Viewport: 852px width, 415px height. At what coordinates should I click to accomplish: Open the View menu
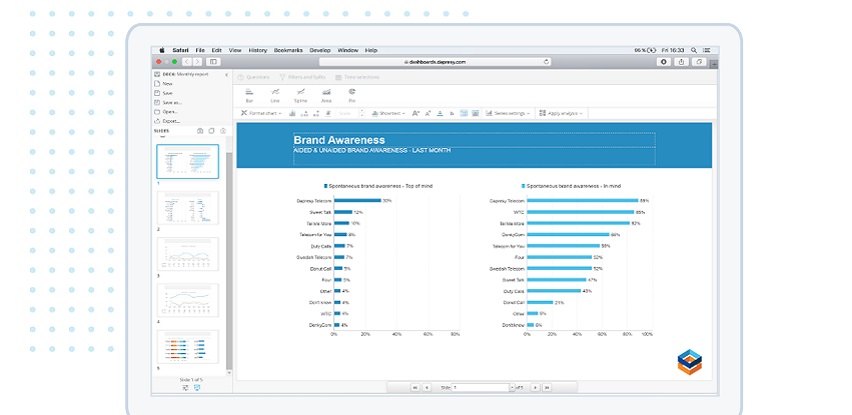pos(235,50)
